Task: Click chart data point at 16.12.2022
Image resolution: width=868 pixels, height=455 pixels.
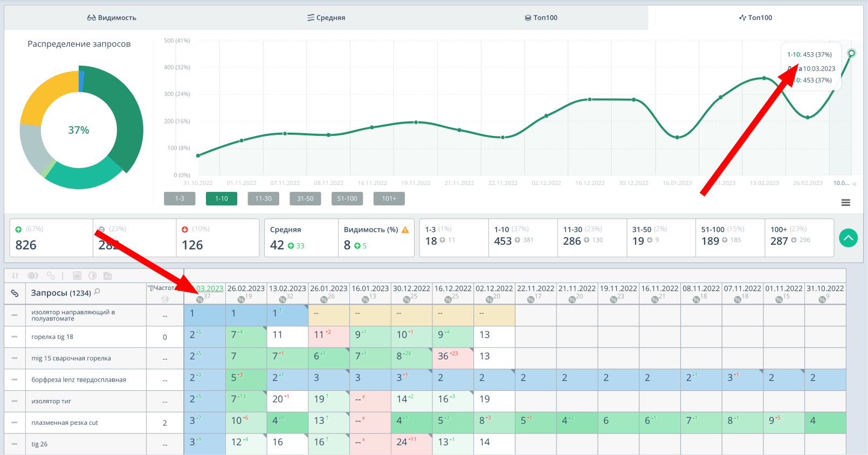Action: 590,100
